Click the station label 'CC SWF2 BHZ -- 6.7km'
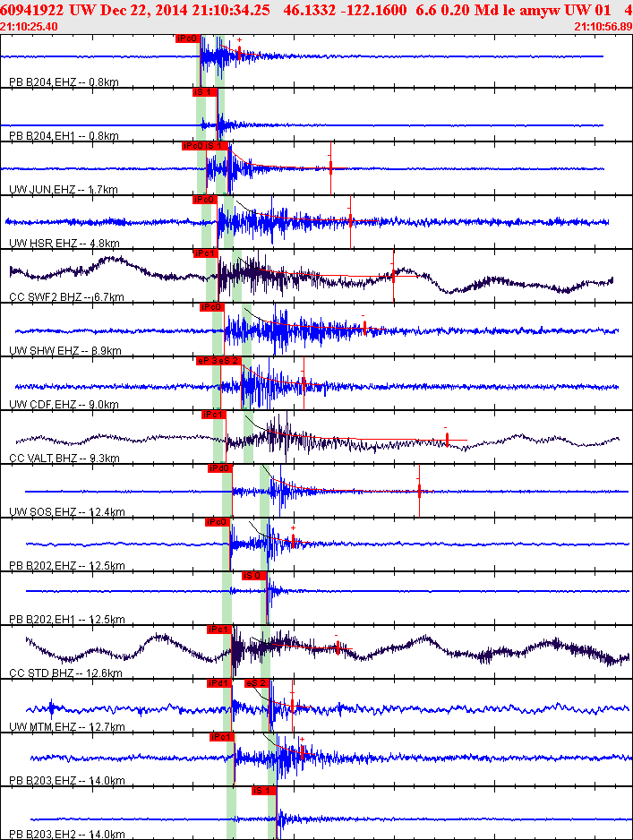Image resolution: width=633 pixels, height=840 pixels. click(x=66, y=296)
